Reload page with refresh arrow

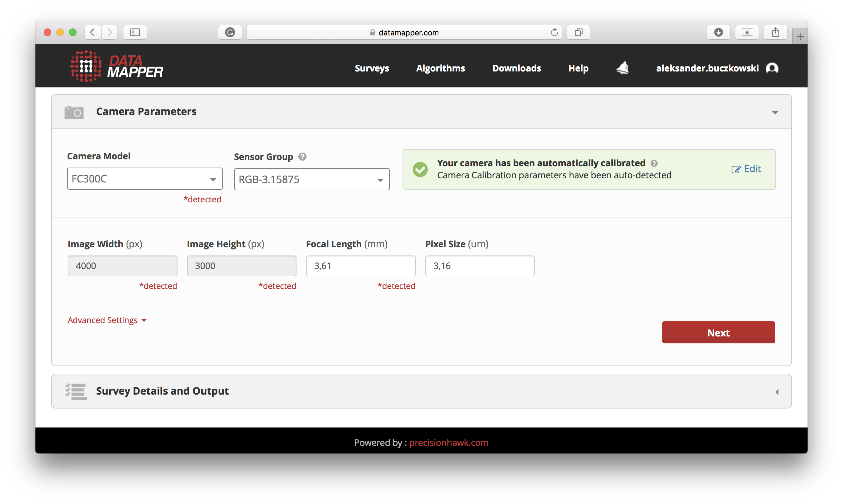[554, 32]
